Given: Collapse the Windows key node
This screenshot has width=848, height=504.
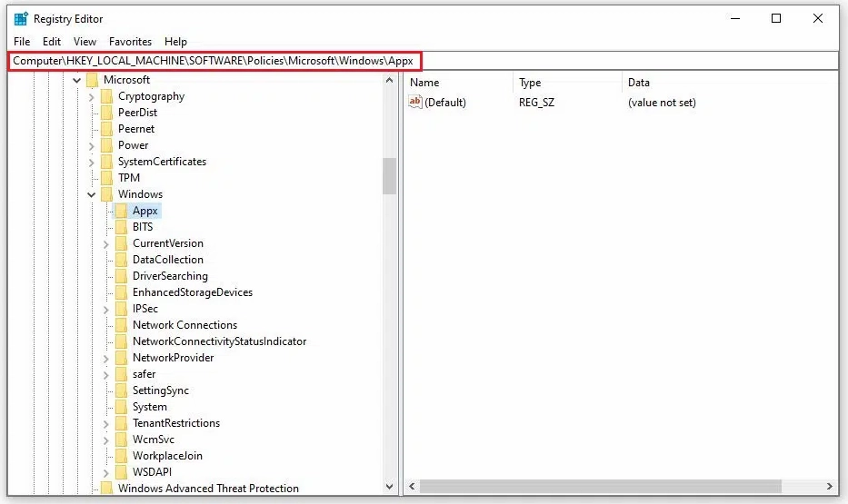Looking at the screenshot, I should [92, 194].
